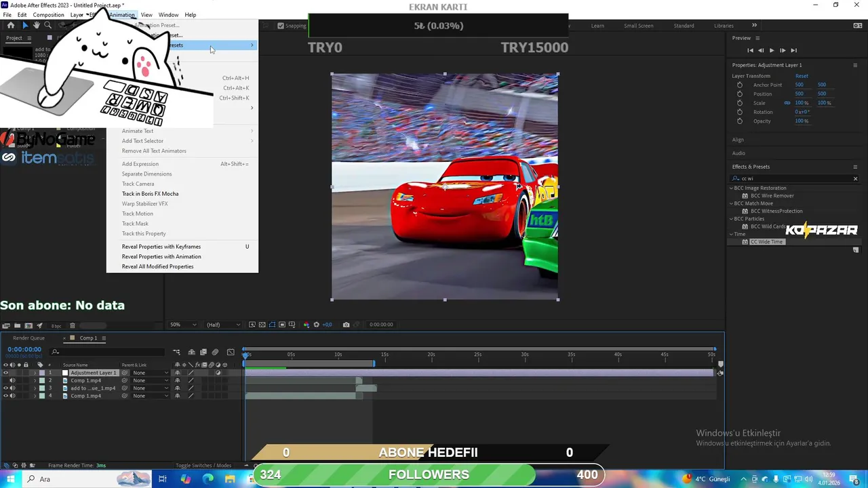
Task: Hide layer 3 add to ...ue_1.mp4
Action: 5,388
